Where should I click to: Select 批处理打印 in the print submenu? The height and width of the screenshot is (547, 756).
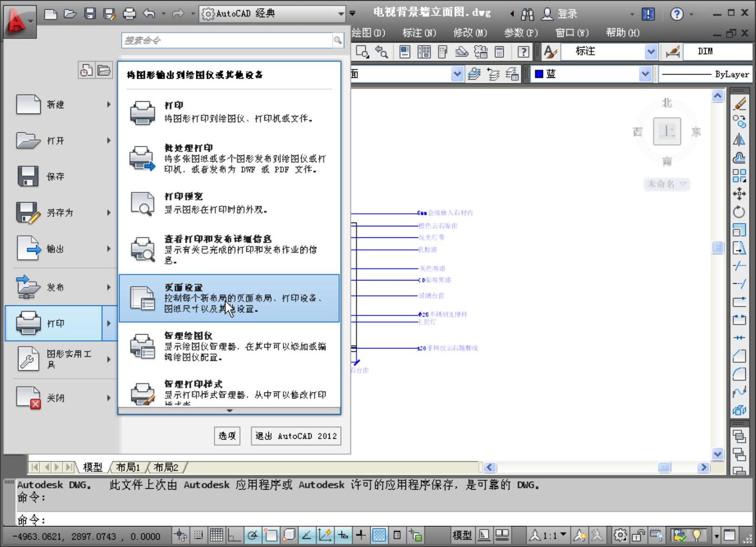(229, 158)
